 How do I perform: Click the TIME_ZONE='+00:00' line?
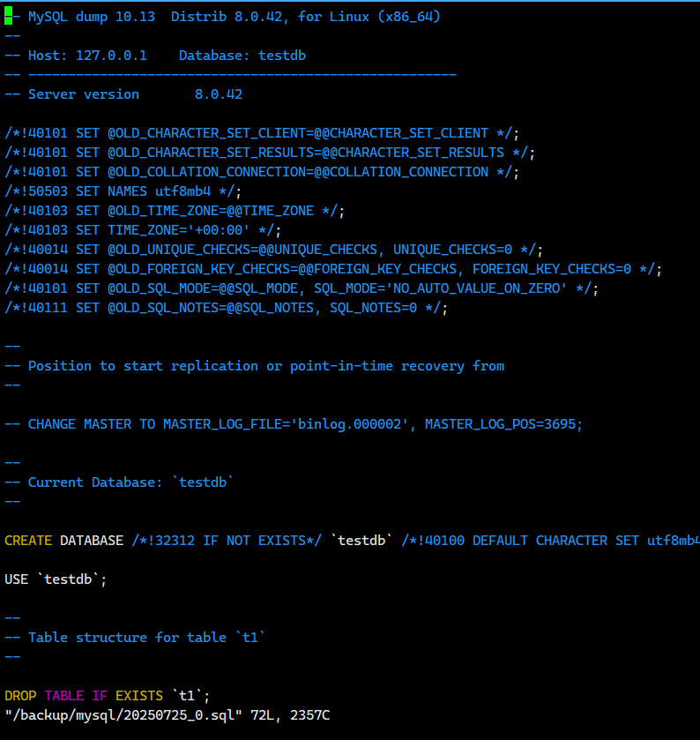point(143,230)
